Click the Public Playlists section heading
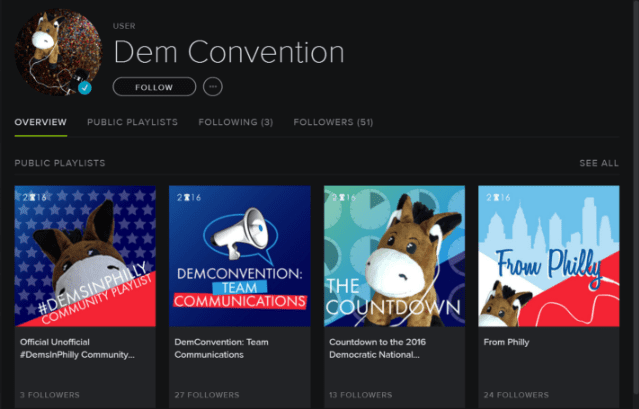639x409 pixels. (60, 163)
